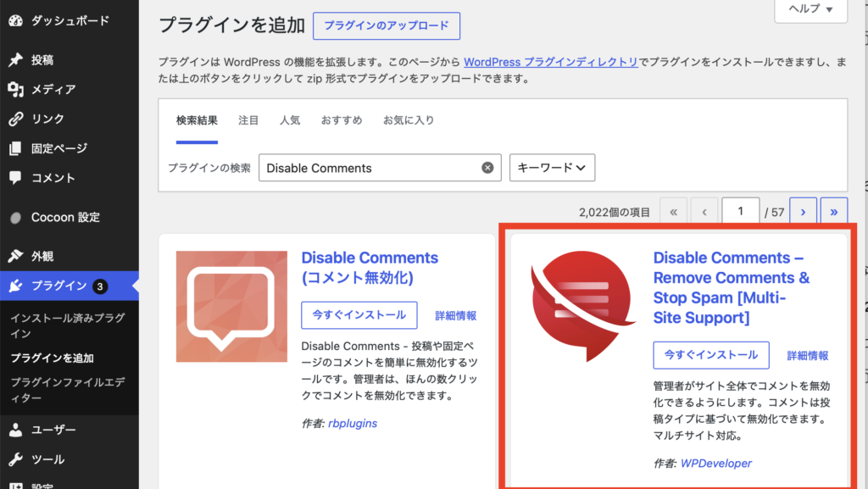The image size is (868, 489).
Task: Click the current page number field
Action: [x=740, y=211]
